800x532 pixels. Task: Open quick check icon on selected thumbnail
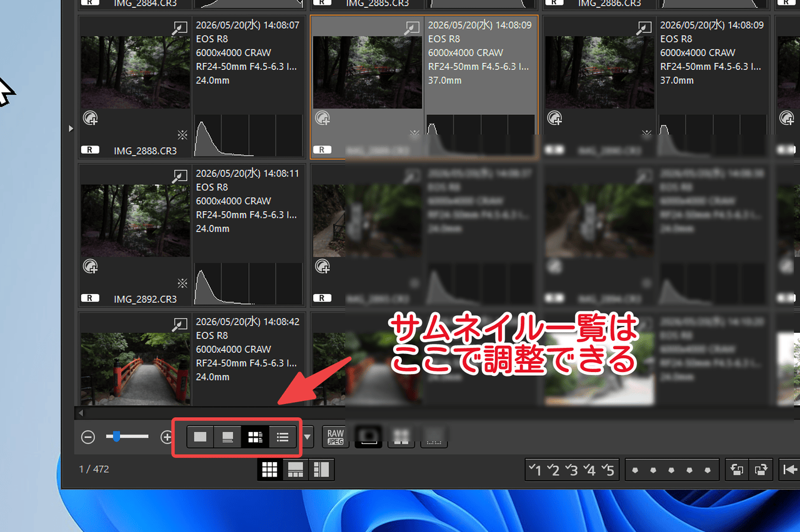[412, 27]
